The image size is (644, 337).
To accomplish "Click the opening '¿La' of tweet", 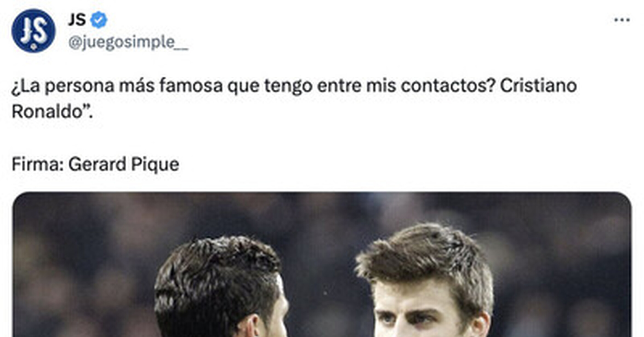I will tap(26, 86).
